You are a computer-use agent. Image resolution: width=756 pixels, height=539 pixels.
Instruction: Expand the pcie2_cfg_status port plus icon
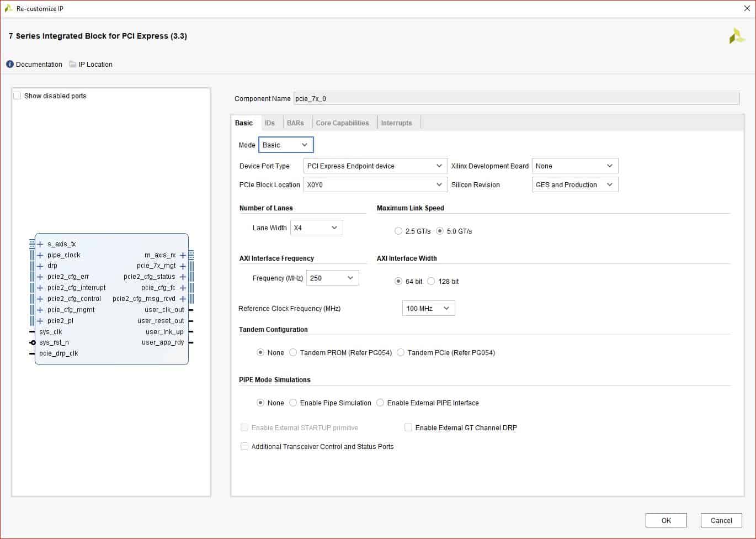click(183, 277)
